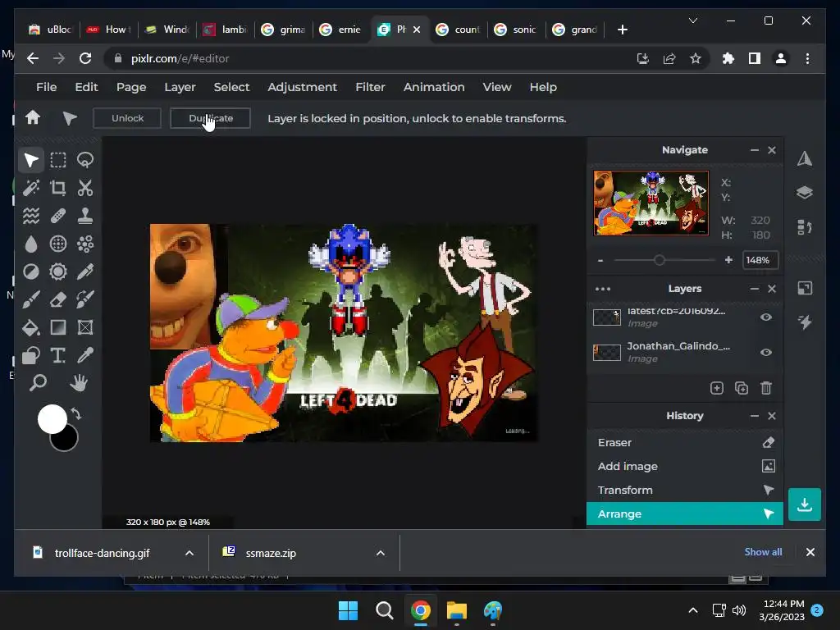
Task: Go to the Pixlr home icon
Action: [33, 118]
